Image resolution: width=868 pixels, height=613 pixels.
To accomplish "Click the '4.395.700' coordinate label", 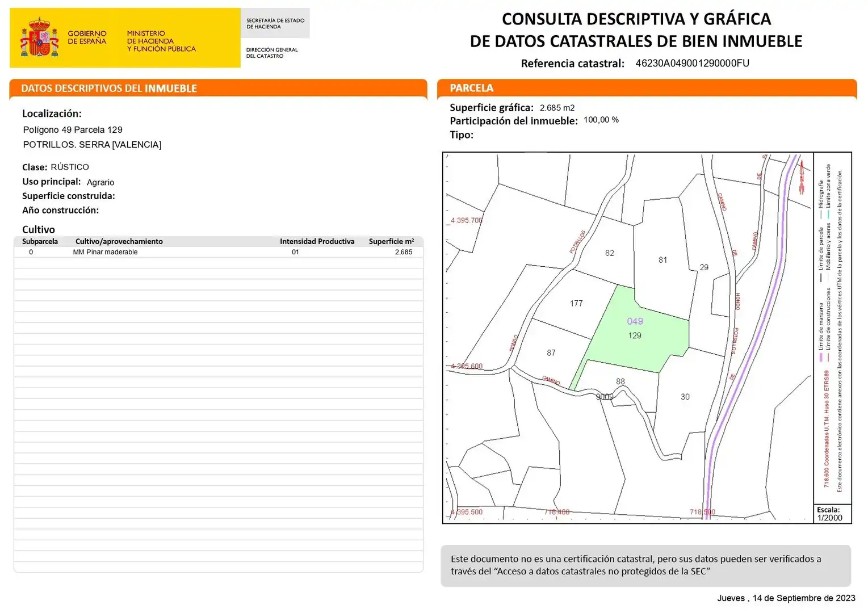I will pyautogui.click(x=467, y=221).
